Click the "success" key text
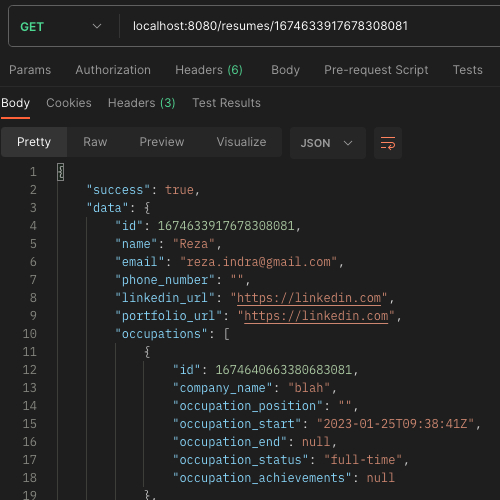Image resolution: width=500 pixels, height=500 pixels. point(118,190)
